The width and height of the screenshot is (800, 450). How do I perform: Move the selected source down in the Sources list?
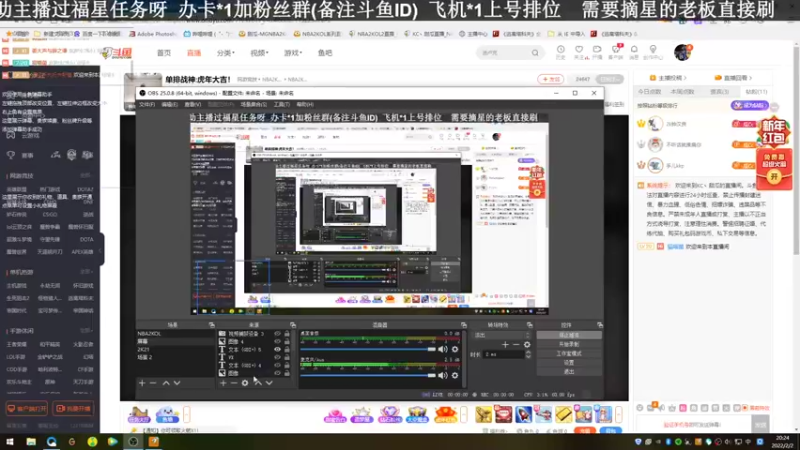(269, 383)
